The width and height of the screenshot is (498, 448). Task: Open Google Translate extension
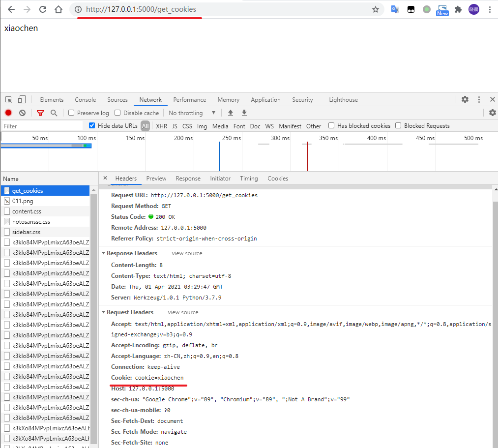pyautogui.click(x=395, y=9)
